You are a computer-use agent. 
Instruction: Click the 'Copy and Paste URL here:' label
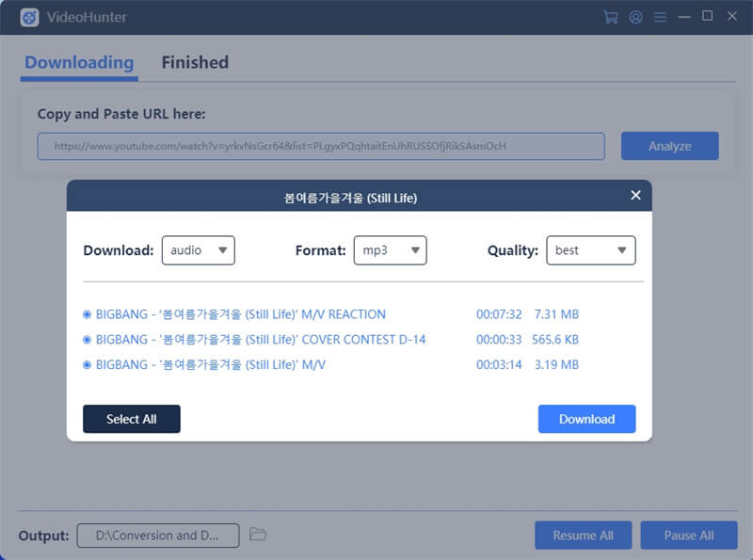pos(121,114)
